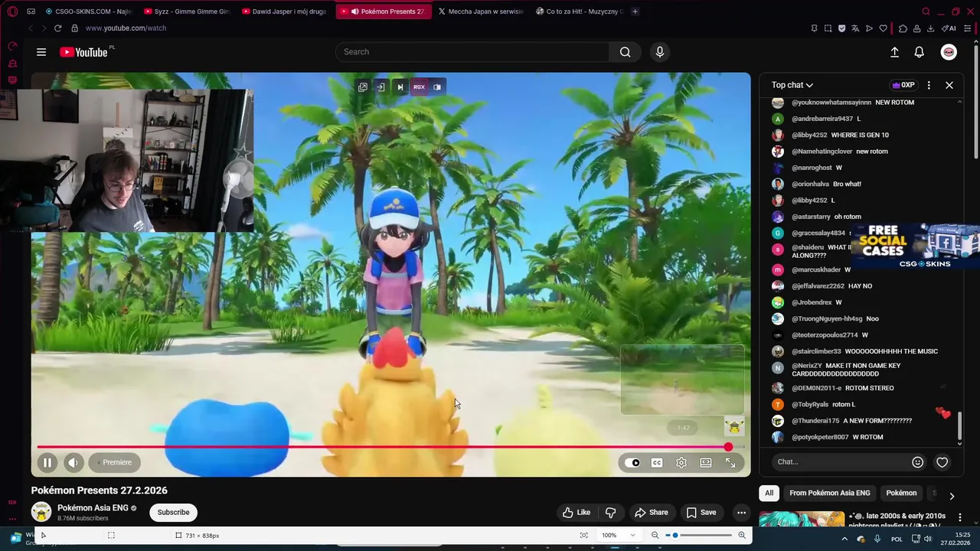The image size is (980, 551).
Task: Open YouTube notifications bell
Action: [x=919, y=52]
